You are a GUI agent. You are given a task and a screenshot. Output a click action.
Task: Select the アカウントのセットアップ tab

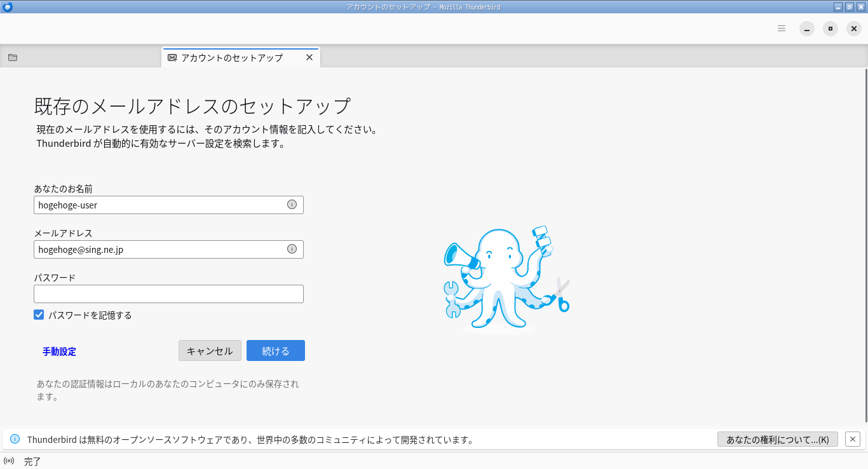pyautogui.click(x=241, y=58)
